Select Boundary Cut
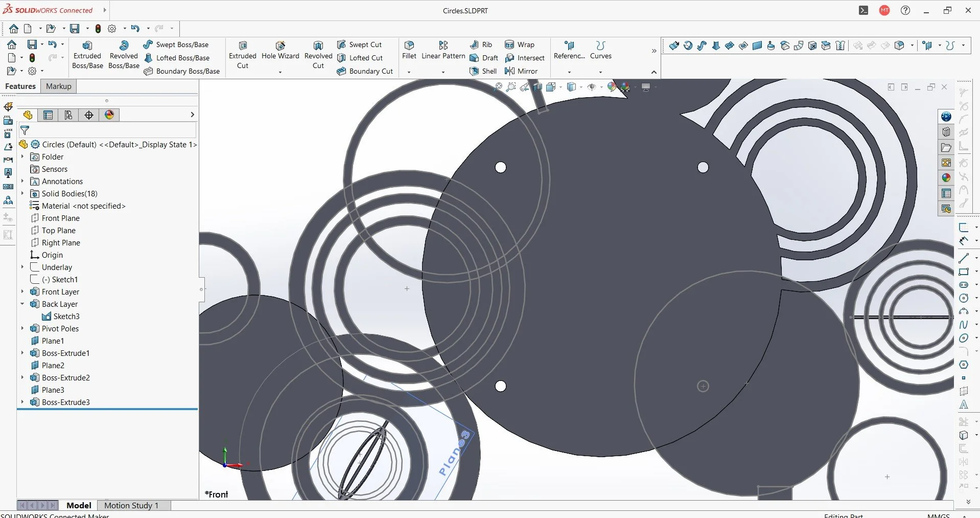The width and height of the screenshot is (980, 518). [365, 71]
